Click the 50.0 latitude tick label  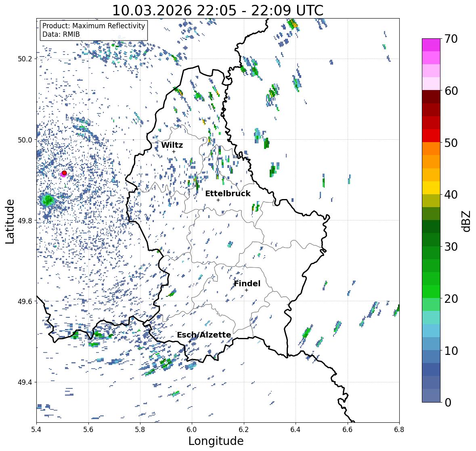click(25, 140)
